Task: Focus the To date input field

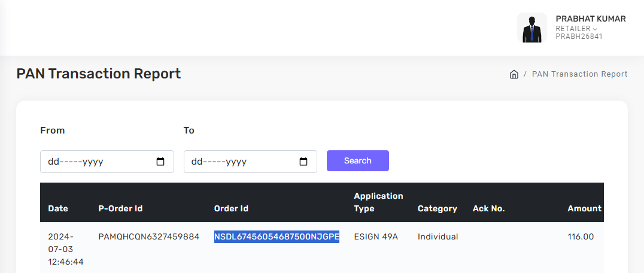Action: pos(239,162)
